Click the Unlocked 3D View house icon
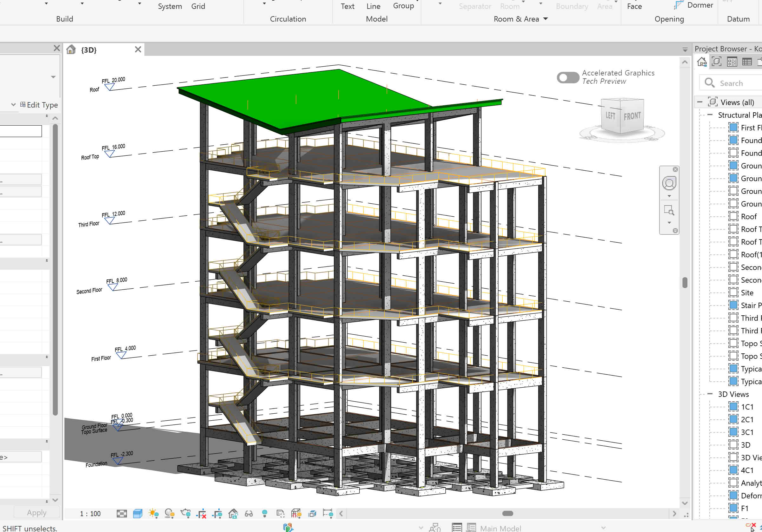Screen dimensions: 762x532 233,513
